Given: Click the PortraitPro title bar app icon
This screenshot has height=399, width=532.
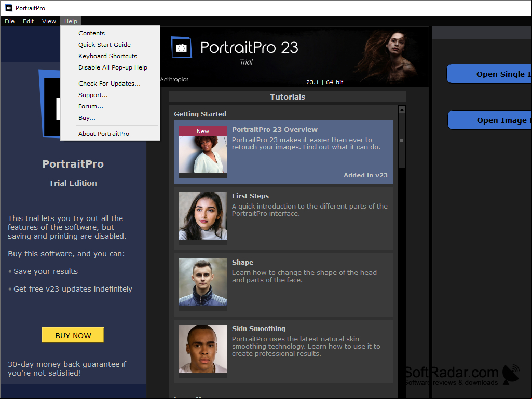Looking at the screenshot, I should pyautogui.click(x=9, y=8).
